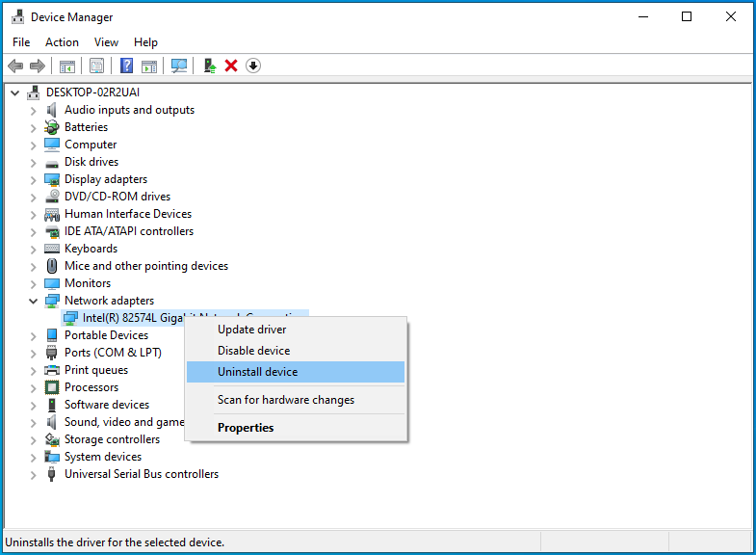Click the Disk drives category icon
Screen dimensions: 756x555
click(x=52, y=164)
